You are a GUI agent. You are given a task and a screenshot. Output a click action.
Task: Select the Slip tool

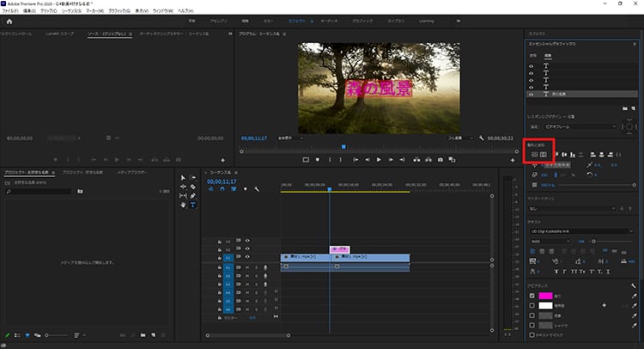[183, 196]
